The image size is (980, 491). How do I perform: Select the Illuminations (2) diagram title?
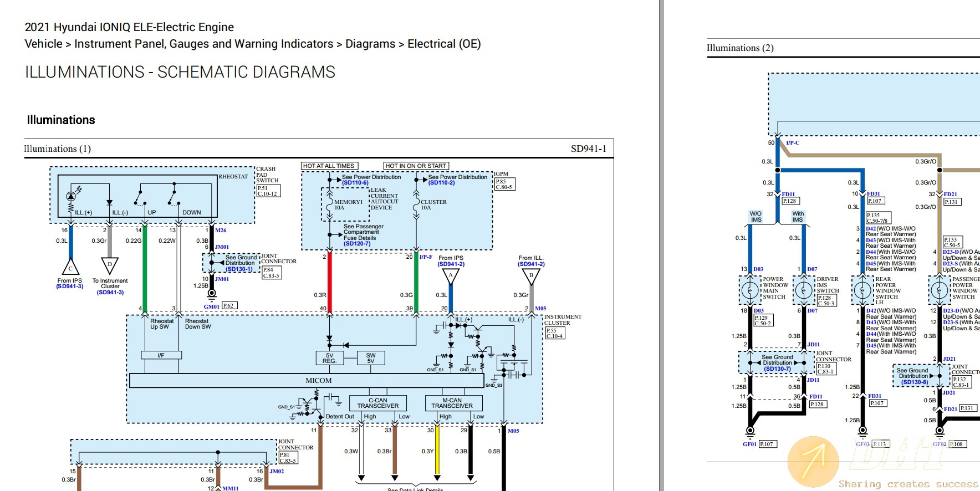[740, 48]
